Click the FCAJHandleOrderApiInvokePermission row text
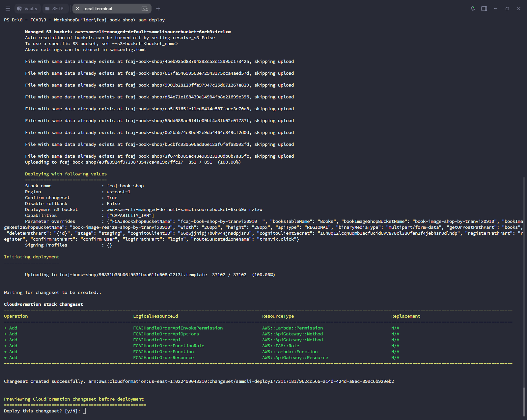 click(178, 328)
